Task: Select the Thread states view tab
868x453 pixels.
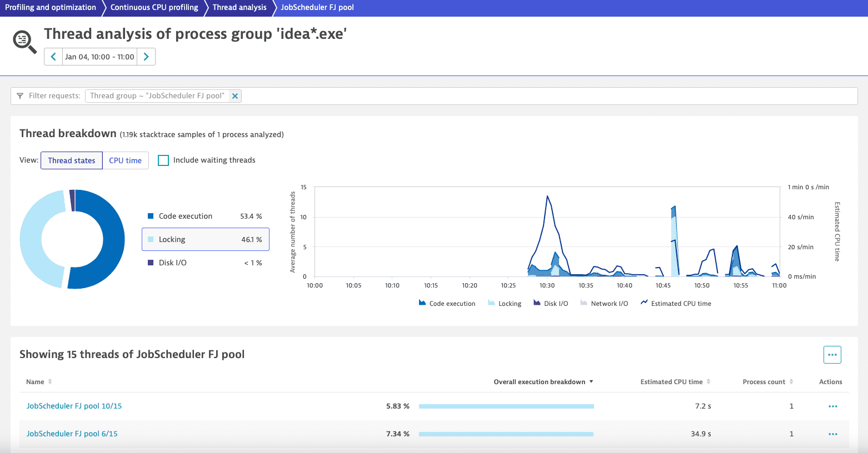Action: coord(72,160)
